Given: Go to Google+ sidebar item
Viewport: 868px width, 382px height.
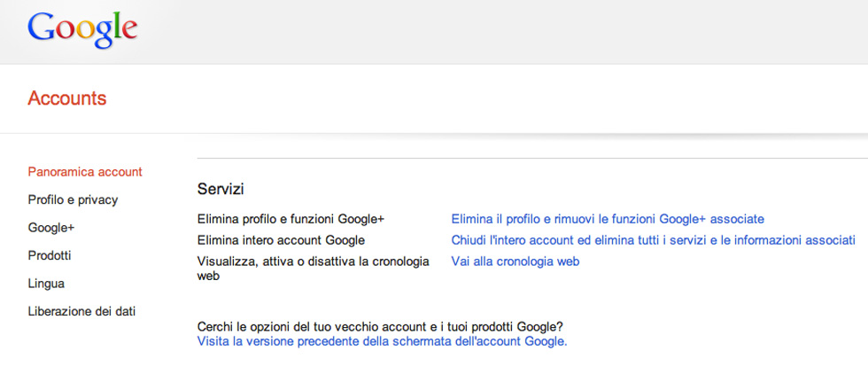Looking at the screenshot, I should tap(51, 228).
